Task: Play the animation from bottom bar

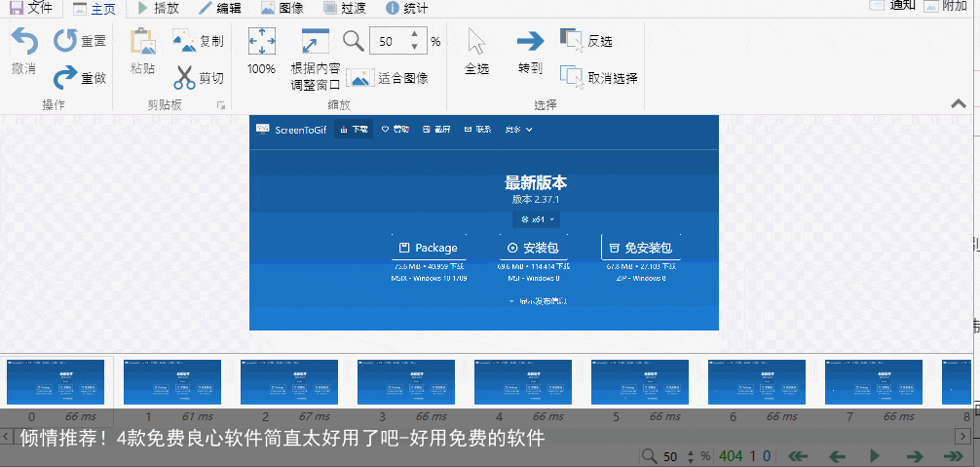Action: click(x=875, y=455)
